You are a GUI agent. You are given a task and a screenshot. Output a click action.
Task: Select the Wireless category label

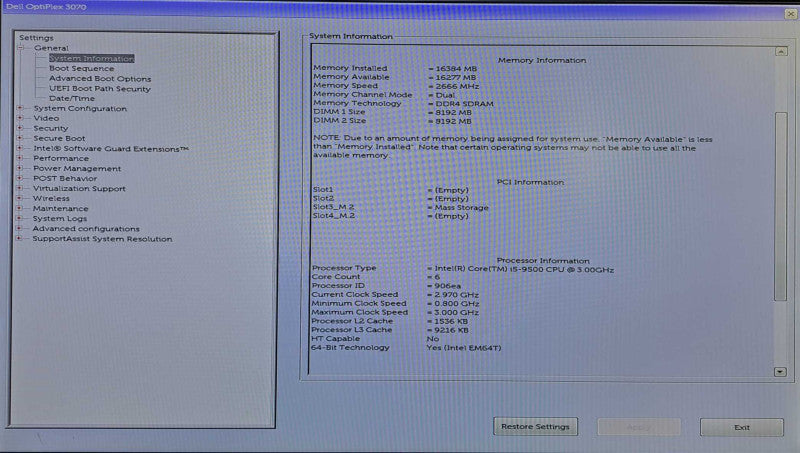point(51,198)
